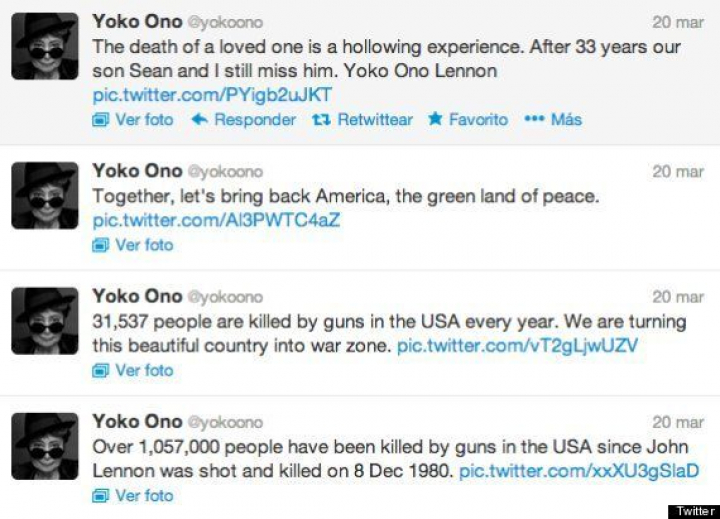
Task: Click @yokoono handle in the third tweet
Action: (225, 297)
